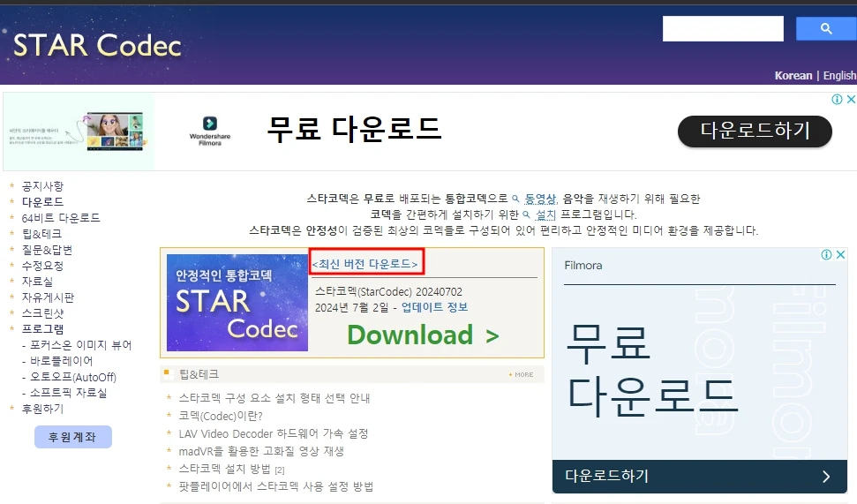Open 64비트 다운로드 sidebar item
This screenshot has width=857, height=504.
click(61, 218)
